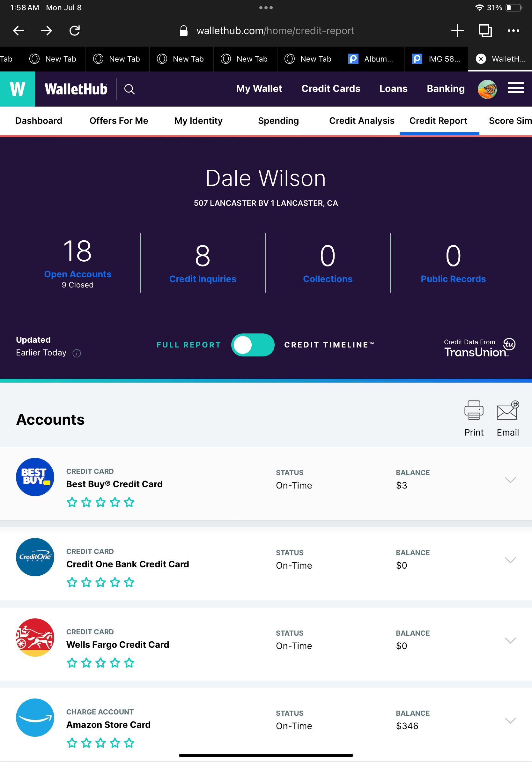Click the Amazon logo icon
532x762 pixels.
pos(35,718)
